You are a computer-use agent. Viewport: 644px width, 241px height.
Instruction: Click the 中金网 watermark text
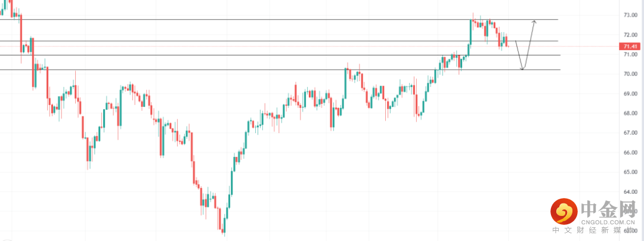pyautogui.click(x=607, y=209)
